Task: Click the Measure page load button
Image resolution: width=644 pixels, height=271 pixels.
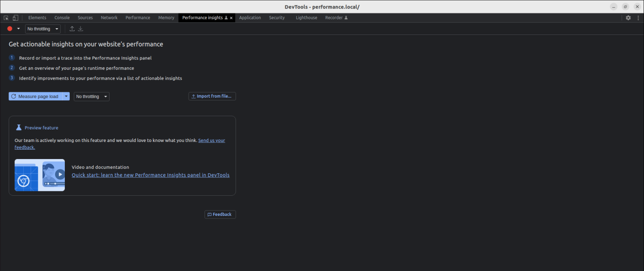Action: 35,96
